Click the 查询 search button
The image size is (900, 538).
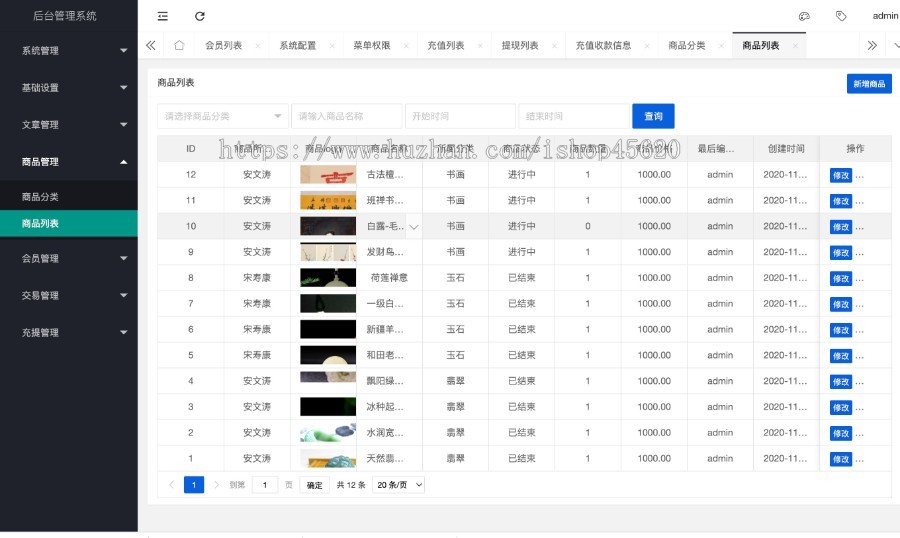[x=653, y=116]
